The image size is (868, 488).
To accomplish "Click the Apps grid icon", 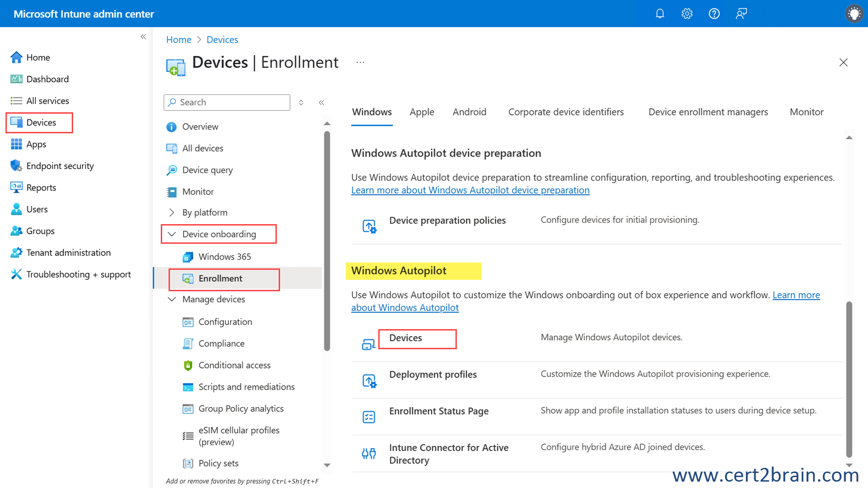I will click(16, 144).
